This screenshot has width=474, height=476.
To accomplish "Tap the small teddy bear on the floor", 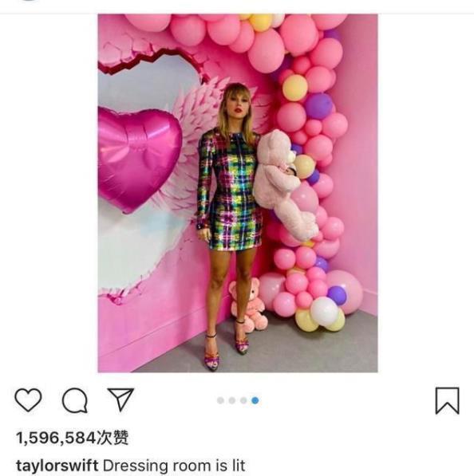I will [249, 305].
